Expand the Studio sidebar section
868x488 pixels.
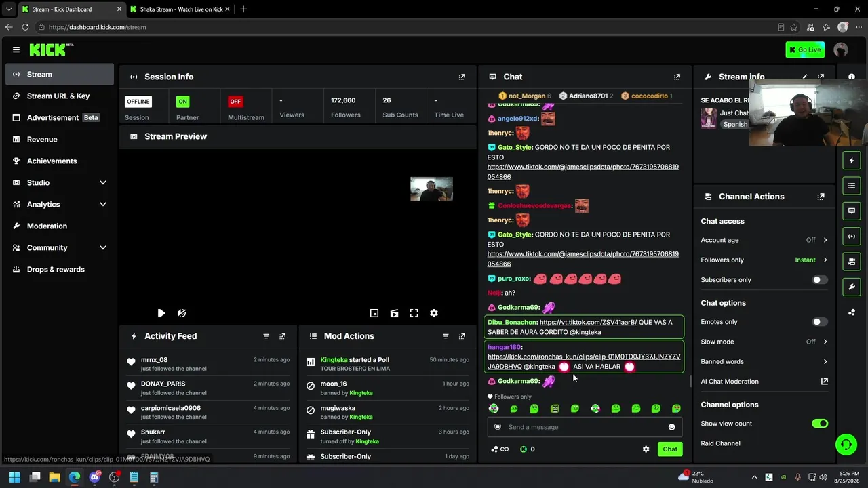[60, 183]
